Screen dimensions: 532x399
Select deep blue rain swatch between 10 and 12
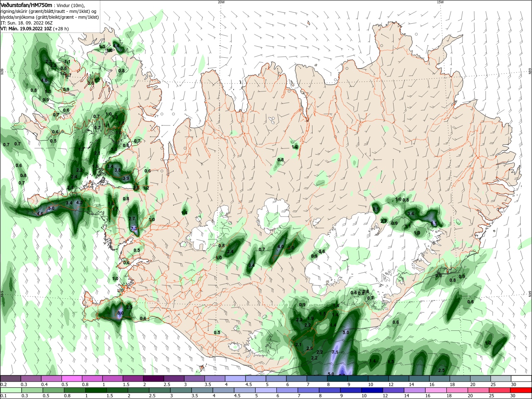372,390
